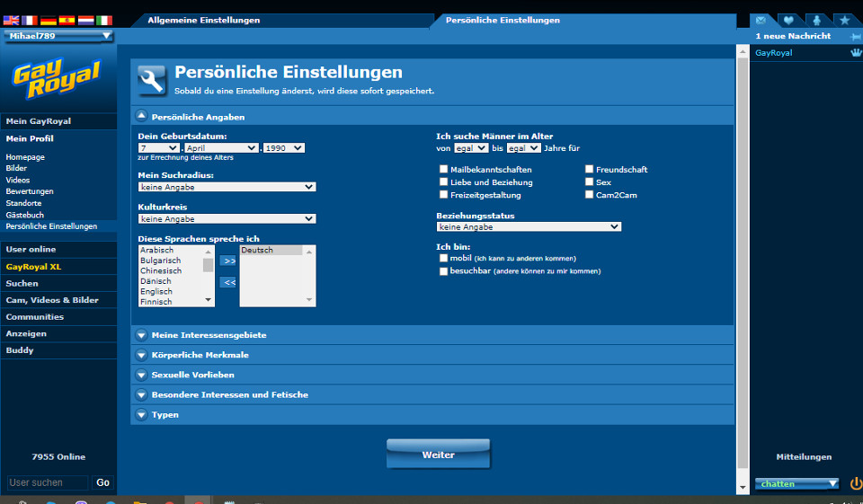
Task: Click the double right arrow add-language button
Action: pyautogui.click(x=228, y=261)
